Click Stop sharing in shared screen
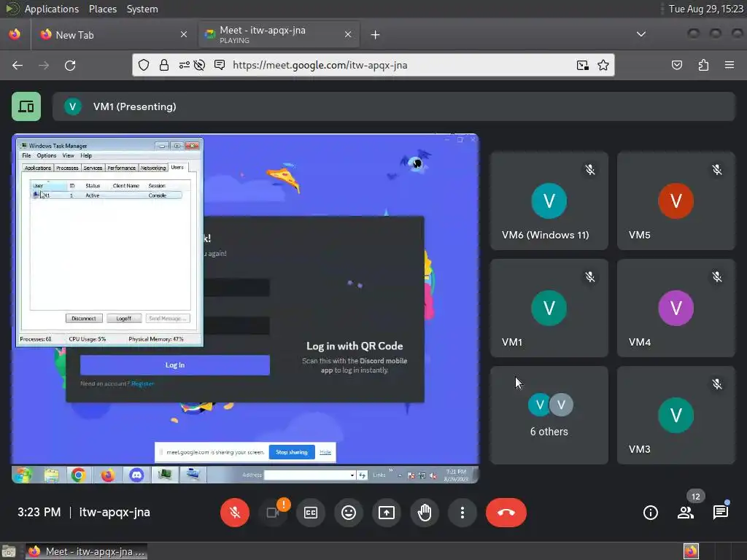The width and height of the screenshot is (747, 560). pyautogui.click(x=292, y=452)
